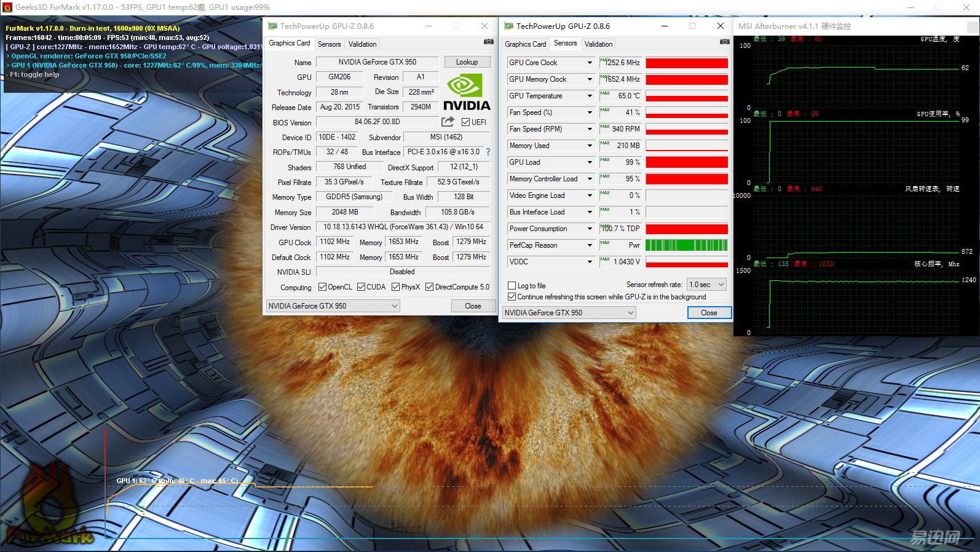Screen dimensions: 980x552
Task: Switch to Validation tab in left GPU-Z window
Action: coord(362,44)
